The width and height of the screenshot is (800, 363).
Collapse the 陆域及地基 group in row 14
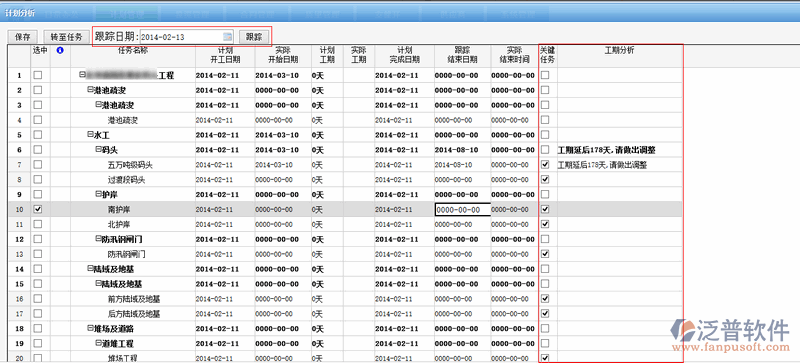pyautogui.click(x=90, y=268)
